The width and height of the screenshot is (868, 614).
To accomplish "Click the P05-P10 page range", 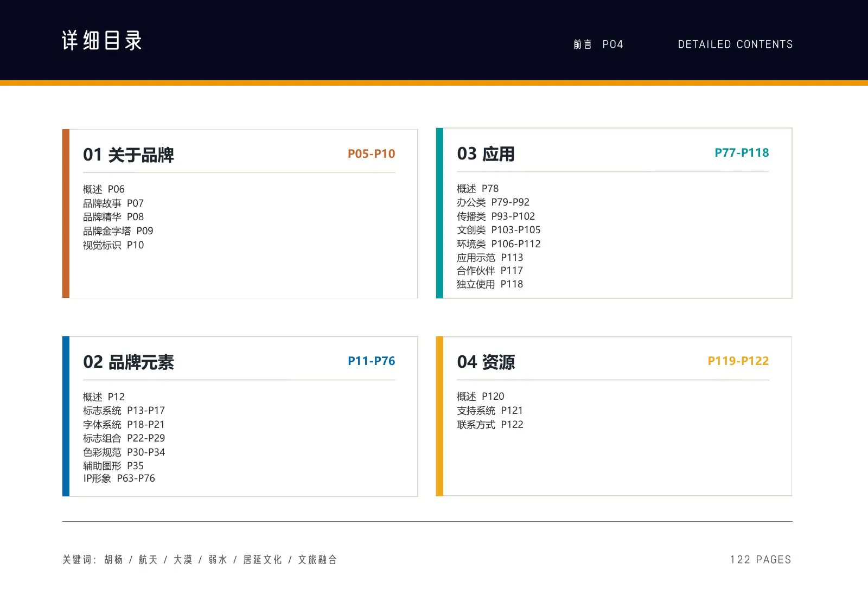I will (371, 154).
